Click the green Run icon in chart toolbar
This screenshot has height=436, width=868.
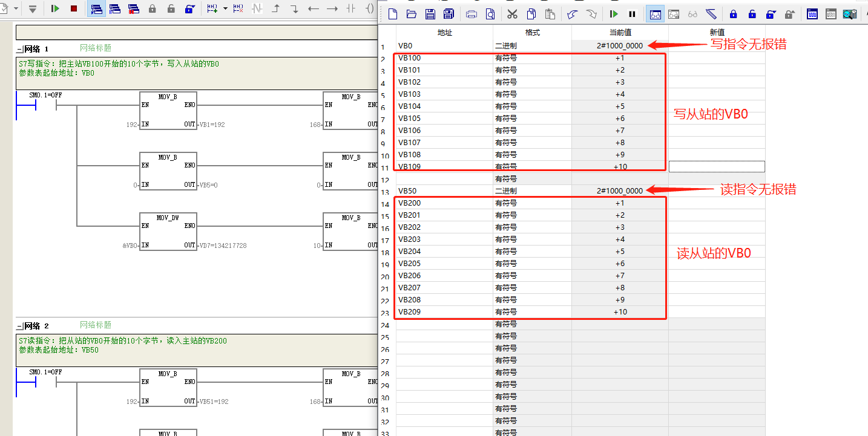614,14
